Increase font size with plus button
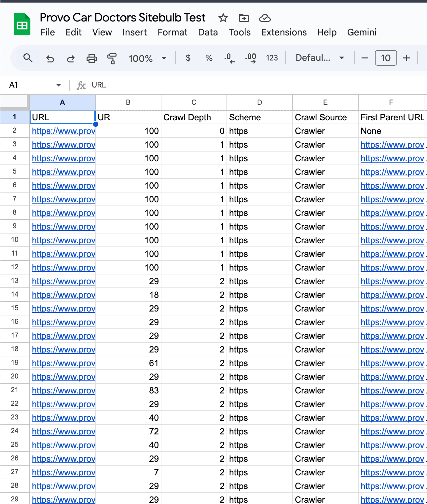 [406, 58]
